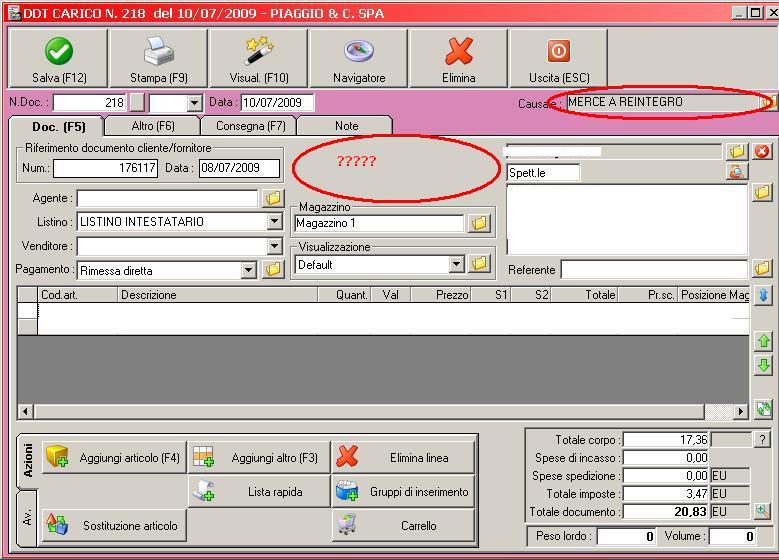Exit via Uscita (ESC) button
779x560 pixels.
(558, 58)
